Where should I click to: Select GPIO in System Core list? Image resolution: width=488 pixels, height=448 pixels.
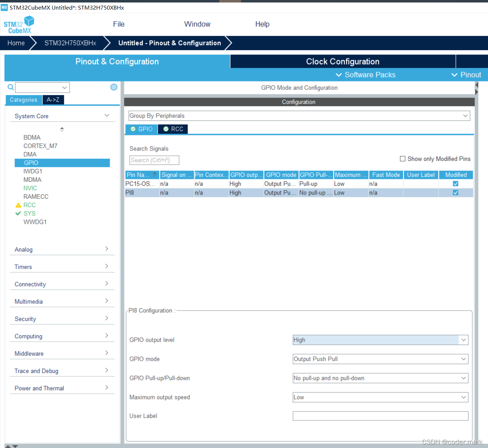tap(62, 163)
